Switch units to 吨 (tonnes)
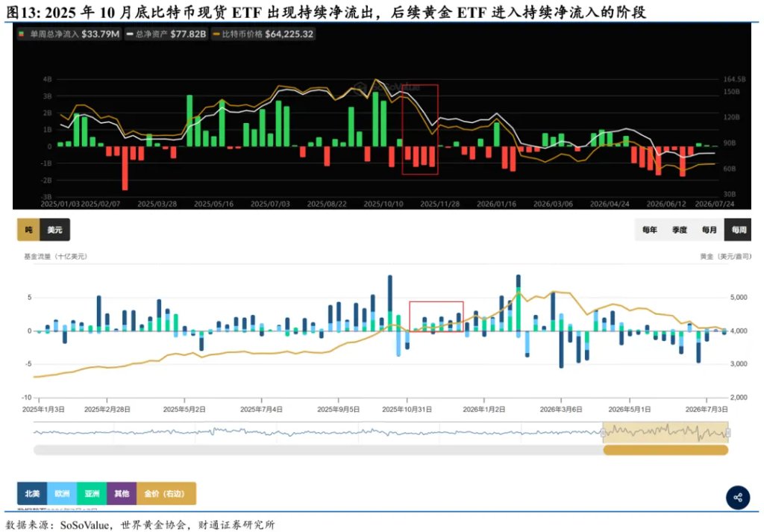This screenshot has height=532, width=764. point(29,230)
